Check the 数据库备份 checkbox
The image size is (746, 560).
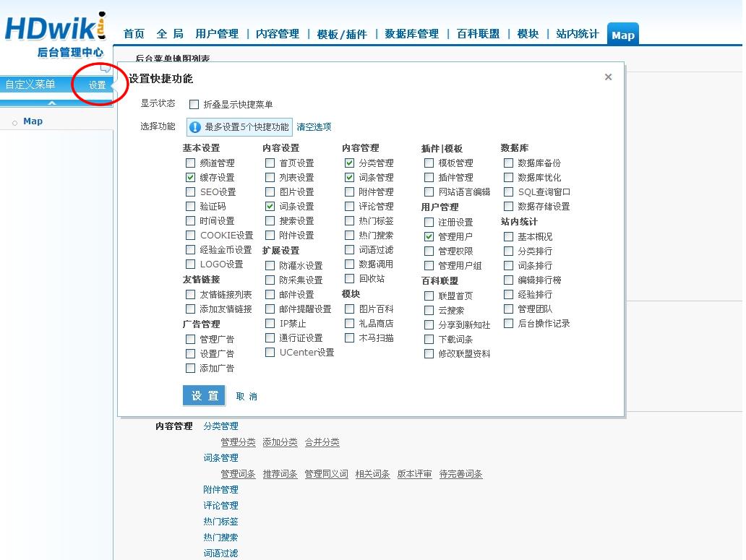pyautogui.click(x=508, y=163)
